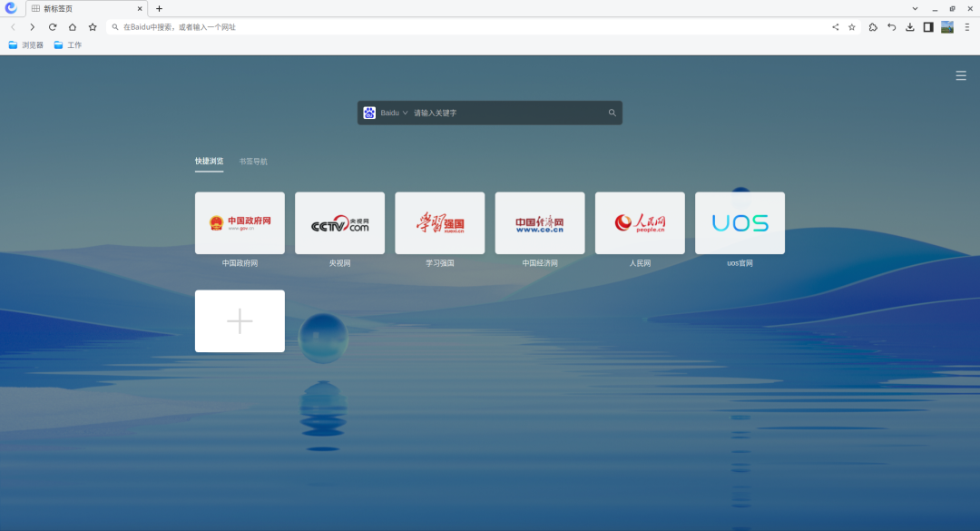
Task: Open the UOS官网 tile
Action: point(740,222)
